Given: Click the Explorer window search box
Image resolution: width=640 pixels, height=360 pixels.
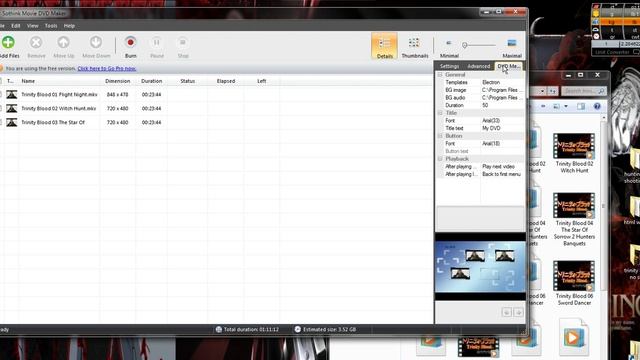Looking at the screenshot, I should pos(584,91).
